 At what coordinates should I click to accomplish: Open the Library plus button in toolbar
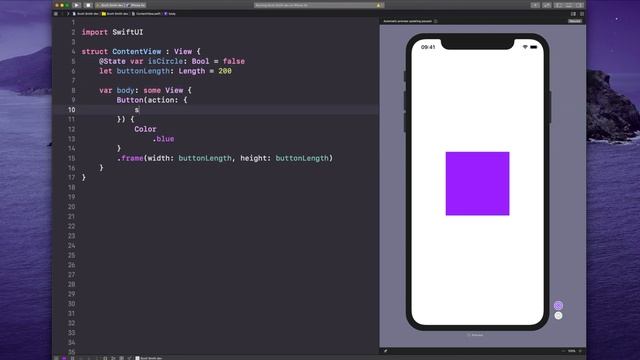[x=535, y=5]
